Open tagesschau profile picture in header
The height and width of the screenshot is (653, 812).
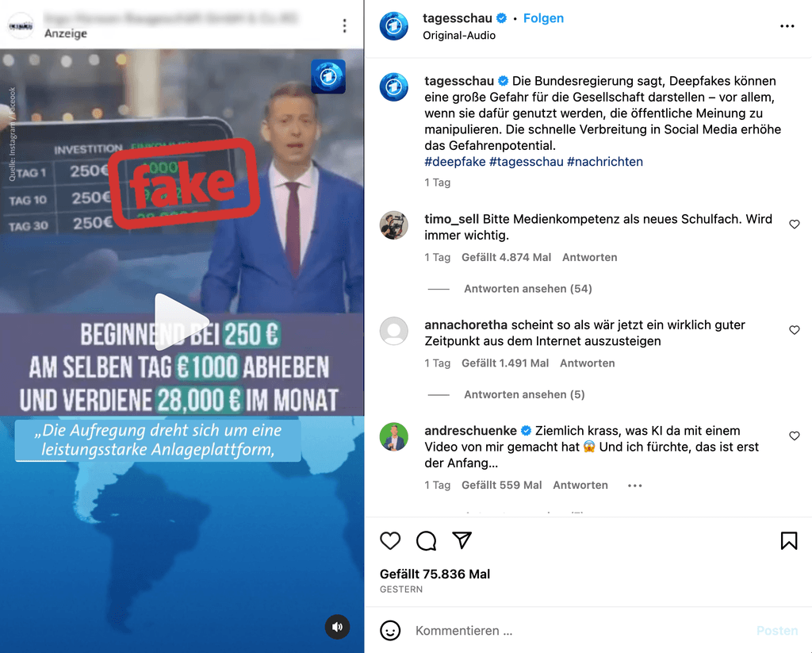(394, 25)
